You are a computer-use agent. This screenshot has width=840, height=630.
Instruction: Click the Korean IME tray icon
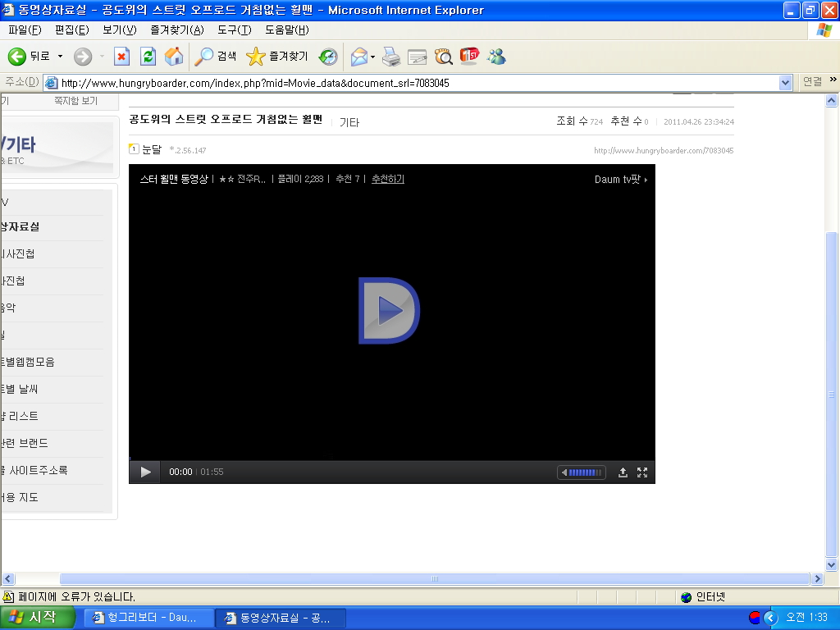point(755,618)
